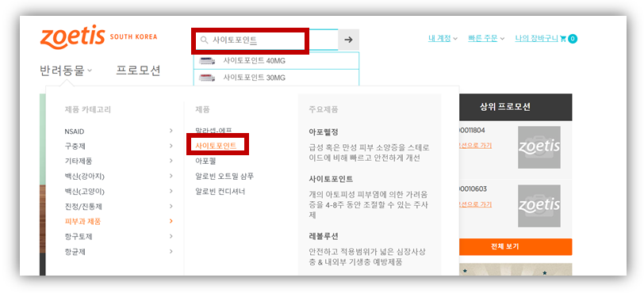Open the featured 사이토포인트 heading
Screen dimensions: 644x293
tap(331, 179)
